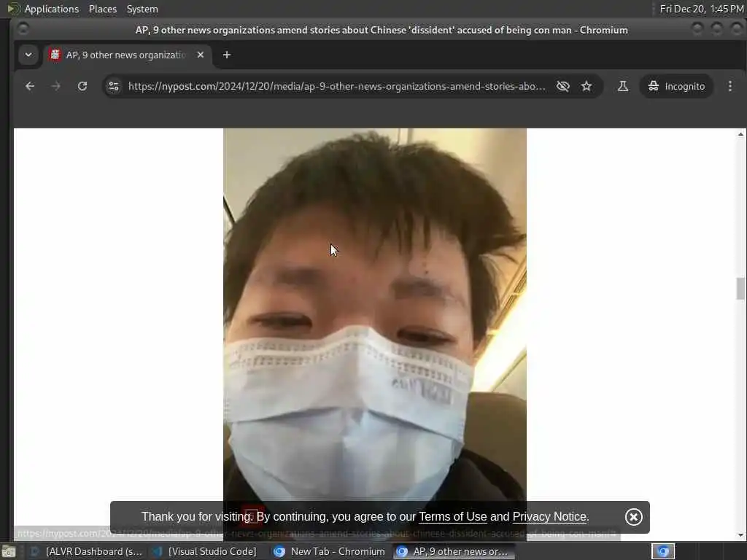Open the Terms of Use link
Viewport: 747px width, 560px height.
click(452, 517)
